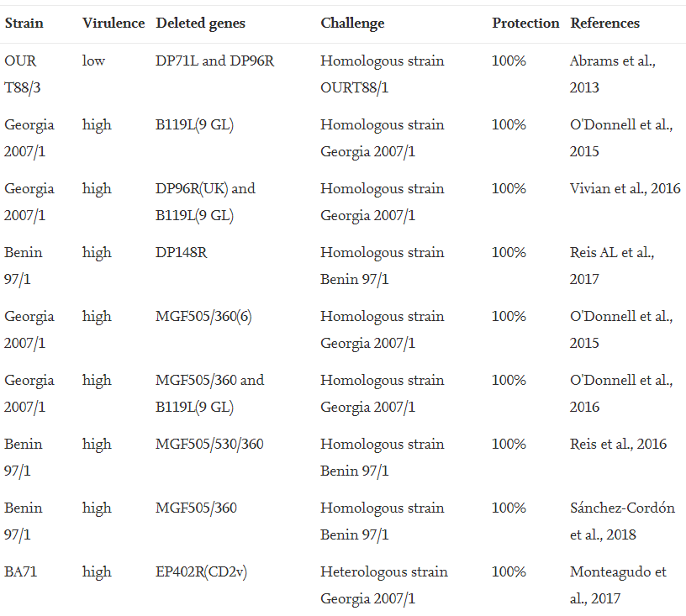Viewport: 686px width, 616px height.
Task: Click the Strain column header
Action: pyautogui.click(x=24, y=23)
